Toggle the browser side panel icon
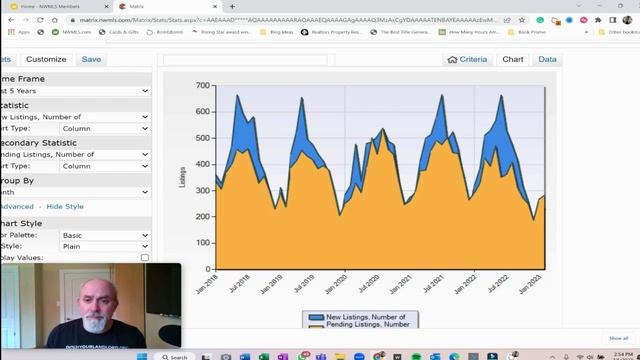The height and width of the screenshot is (360, 640). click(613, 20)
